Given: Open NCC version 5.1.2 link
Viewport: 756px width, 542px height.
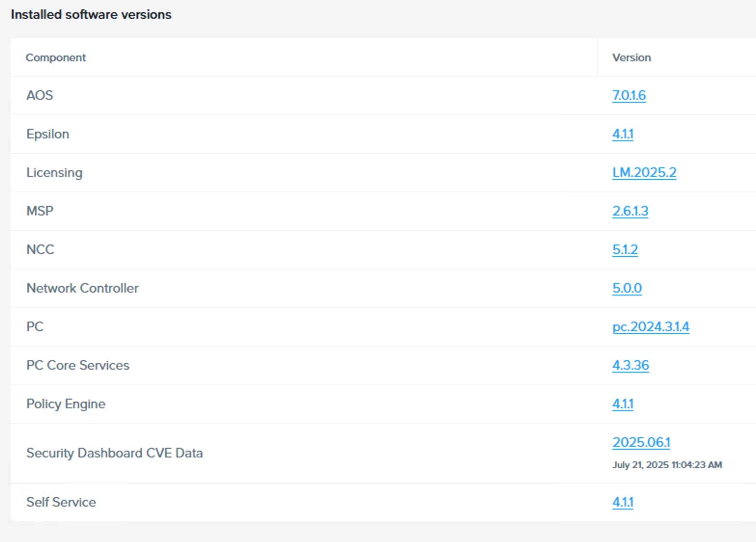Looking at the screenshot, I should point(625,250).
